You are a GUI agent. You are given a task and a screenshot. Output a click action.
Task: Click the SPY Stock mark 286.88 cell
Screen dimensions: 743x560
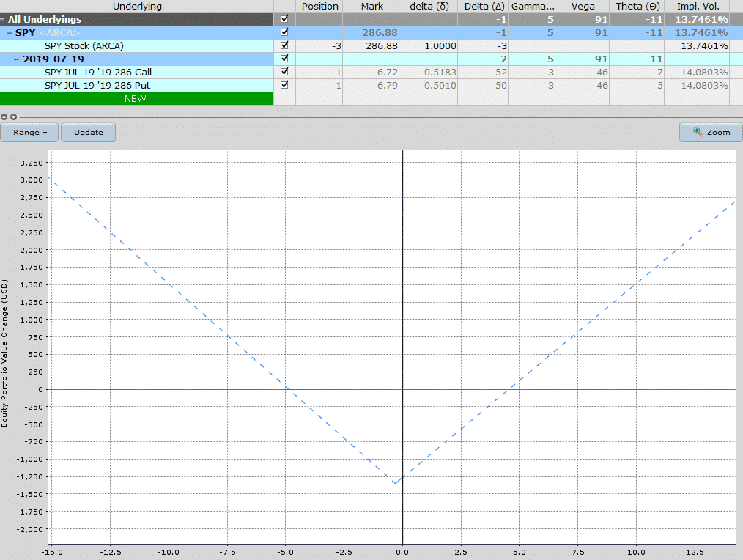371,46
